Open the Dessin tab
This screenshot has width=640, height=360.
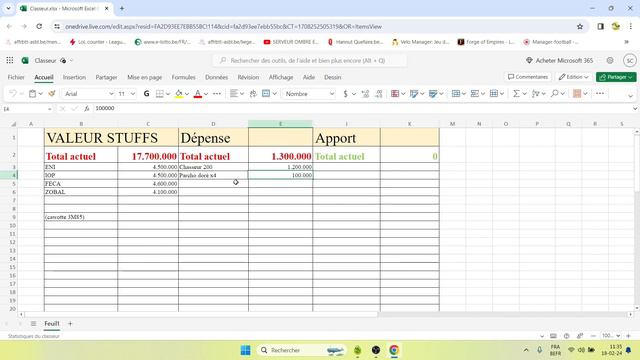pyautogui.click(x=333, y=77)
